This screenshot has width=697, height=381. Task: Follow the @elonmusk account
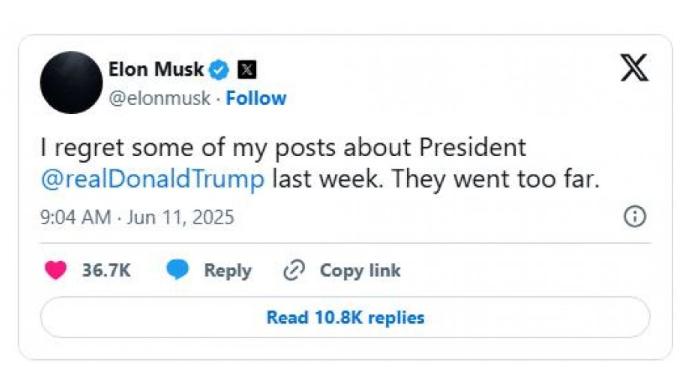pyautogui.click(x=256, y=98)
